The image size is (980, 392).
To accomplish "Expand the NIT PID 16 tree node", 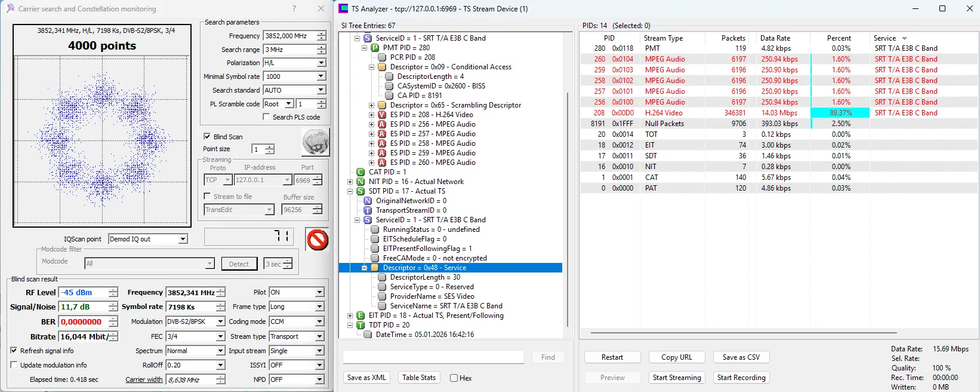I will (x=350, y=182).
